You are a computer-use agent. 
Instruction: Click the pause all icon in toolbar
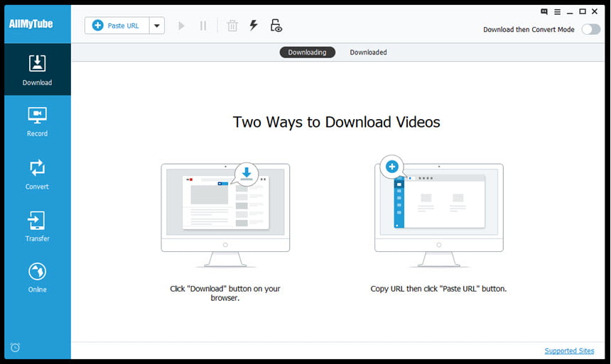click(x=203, y=26)
